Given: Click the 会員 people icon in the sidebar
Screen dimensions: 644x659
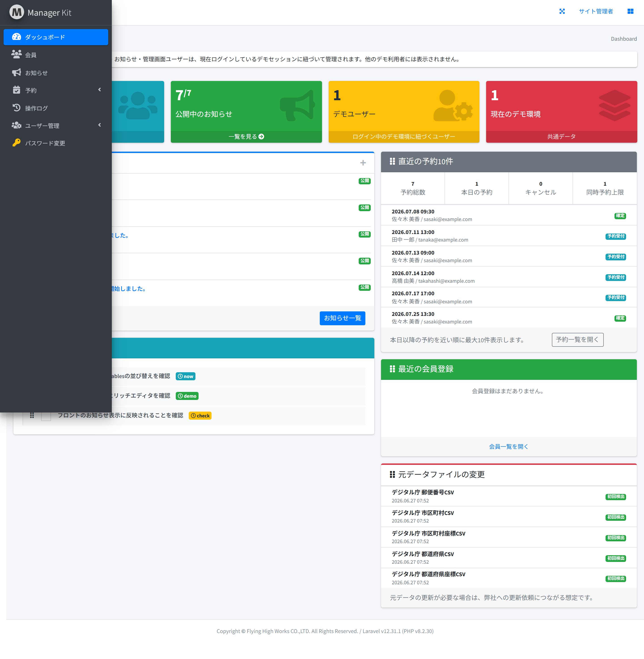Looking at the screenshot, I should (16, 54).
